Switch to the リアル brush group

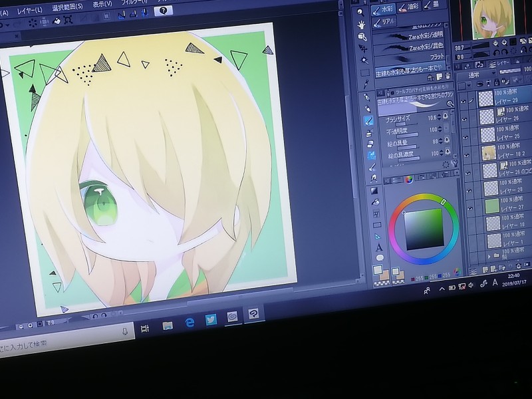(x=385, y=23)
